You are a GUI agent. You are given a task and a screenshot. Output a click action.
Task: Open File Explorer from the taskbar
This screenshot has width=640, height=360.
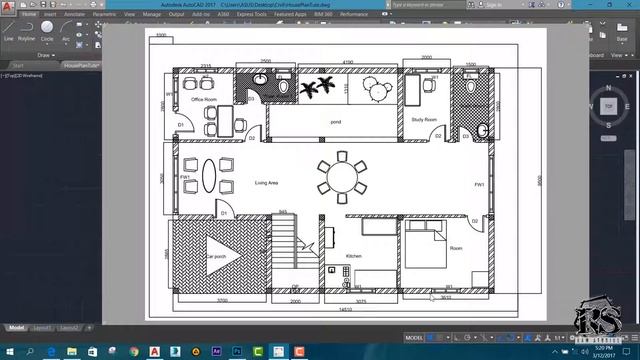pyautogui.click(x=72, y=351)
